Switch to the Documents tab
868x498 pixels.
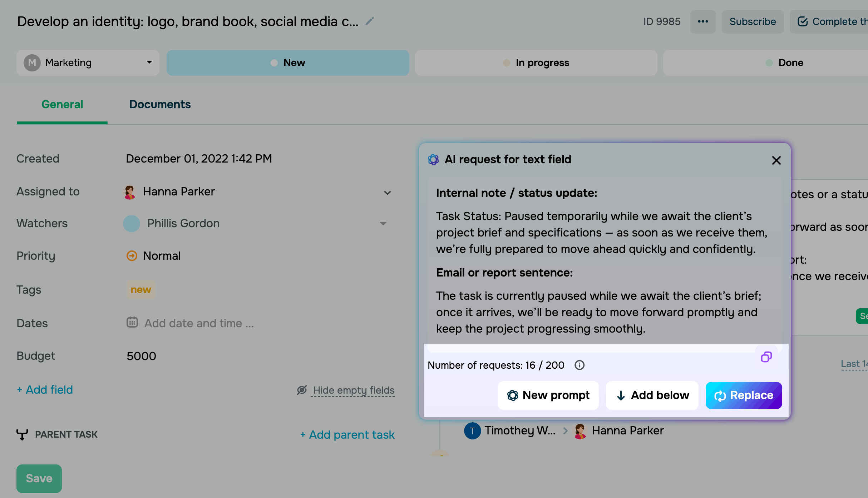click(x=160, y=104)
